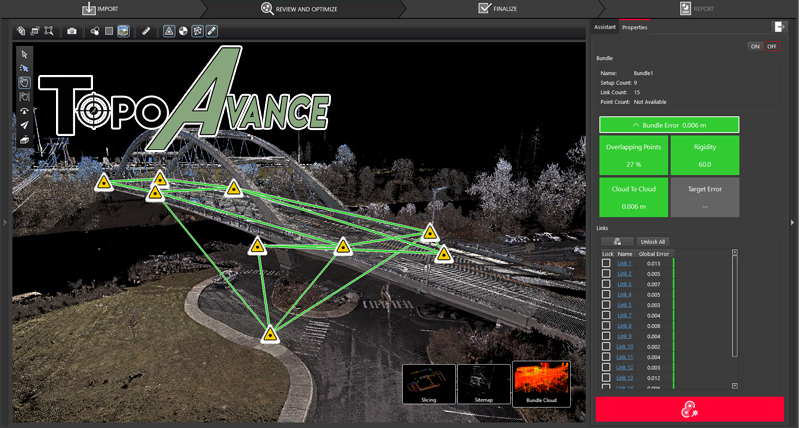Image resolution: width=800 pixels, height=428 pixels.
Task: Click the bundle name value Bundle1
Action: pyautogui.click(x=643, y=73)
